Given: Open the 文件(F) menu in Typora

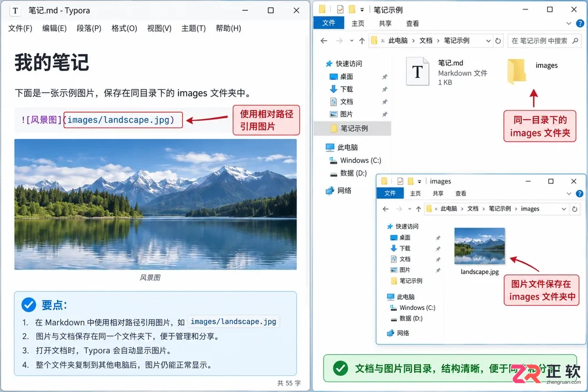Looking at the screenshot, I should tap(20, 29).
